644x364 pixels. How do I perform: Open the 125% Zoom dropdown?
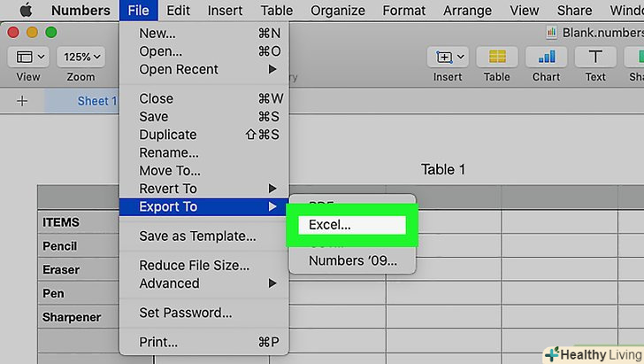tap(80, 58)
